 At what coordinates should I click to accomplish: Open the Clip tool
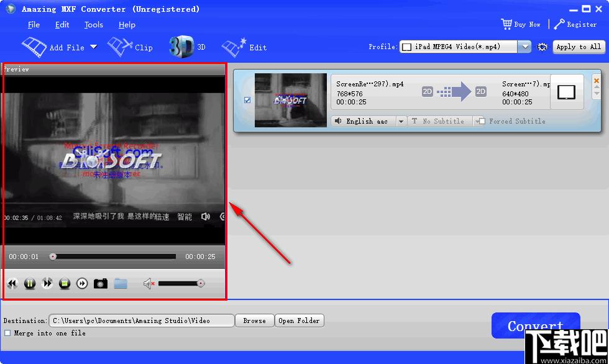(x=130, y=47)
